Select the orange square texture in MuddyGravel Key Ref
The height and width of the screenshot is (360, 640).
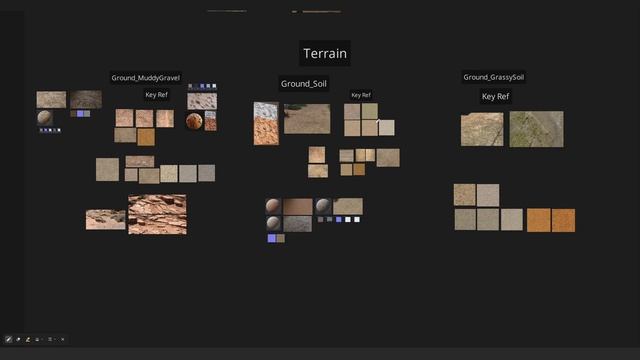pyautogui.click(x=146, y=137)
